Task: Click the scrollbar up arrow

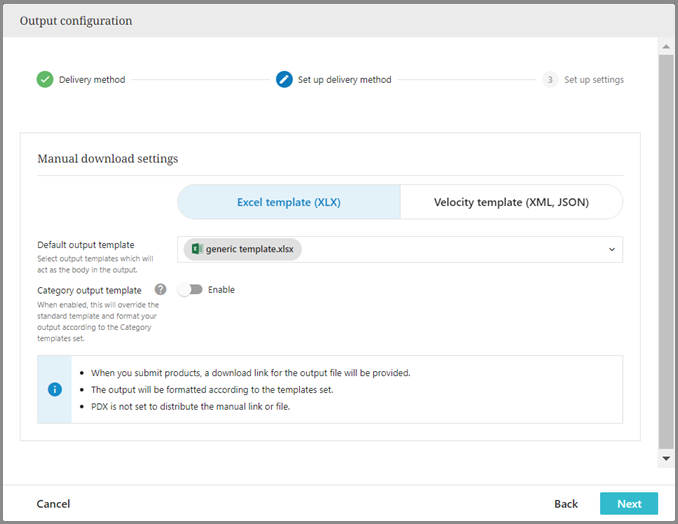Action: (666, 47)
